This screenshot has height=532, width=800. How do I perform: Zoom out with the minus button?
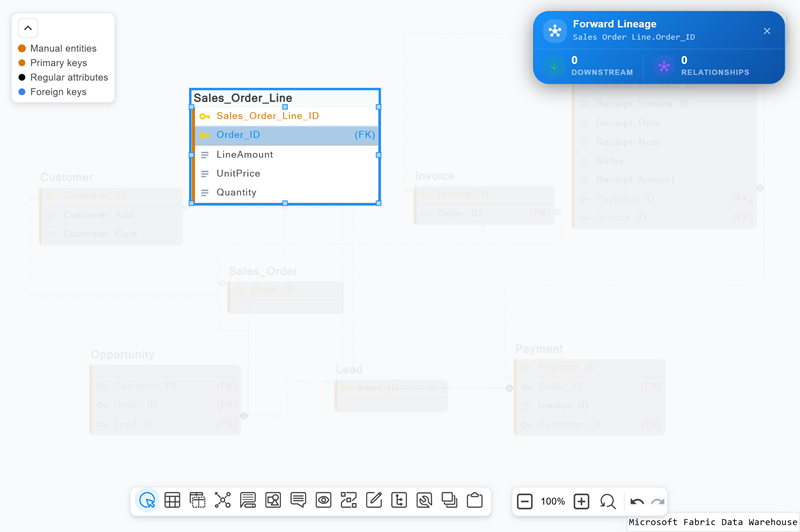pyautogui.click(x=524, y=501)
